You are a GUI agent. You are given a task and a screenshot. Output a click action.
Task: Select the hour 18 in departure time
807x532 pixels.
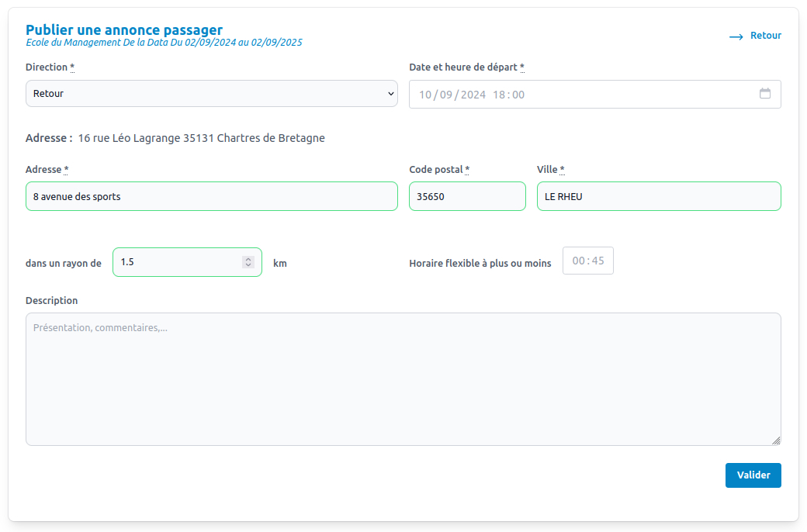(499, 95)
